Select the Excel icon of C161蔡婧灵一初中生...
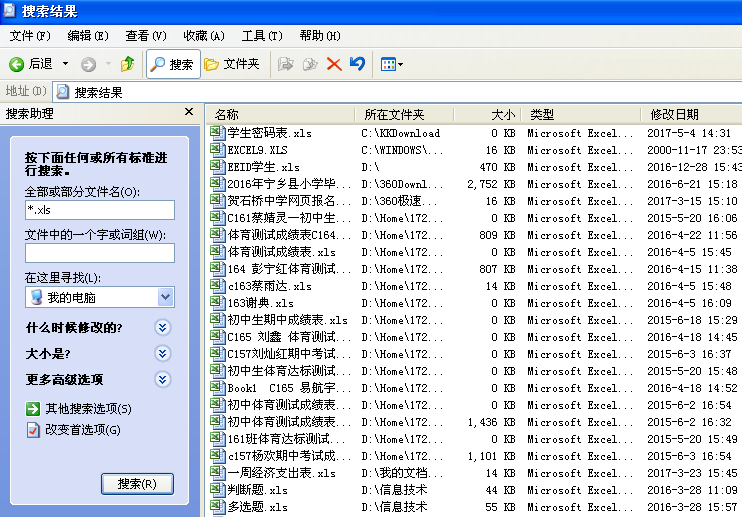 (217, 218)
